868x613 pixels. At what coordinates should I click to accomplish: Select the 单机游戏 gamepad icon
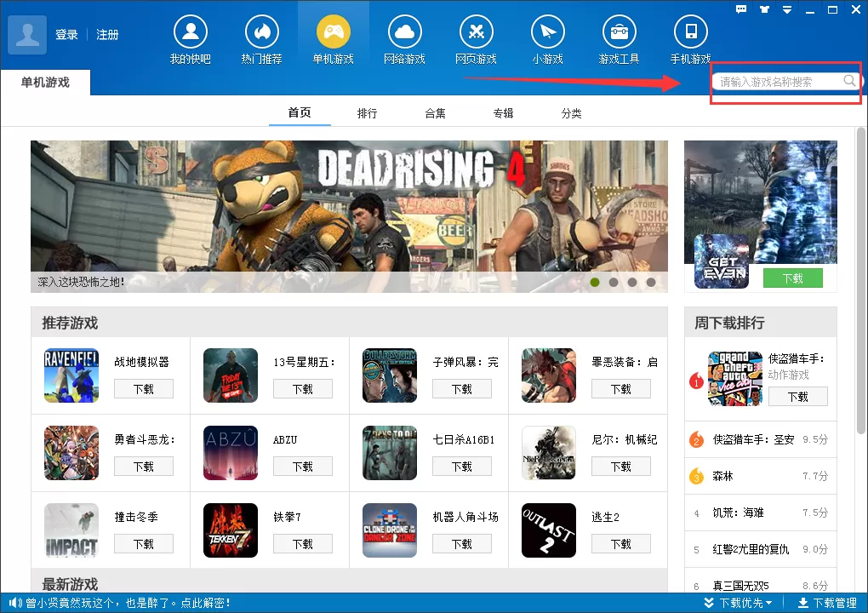pyautogui.click(x=334, y=32)
